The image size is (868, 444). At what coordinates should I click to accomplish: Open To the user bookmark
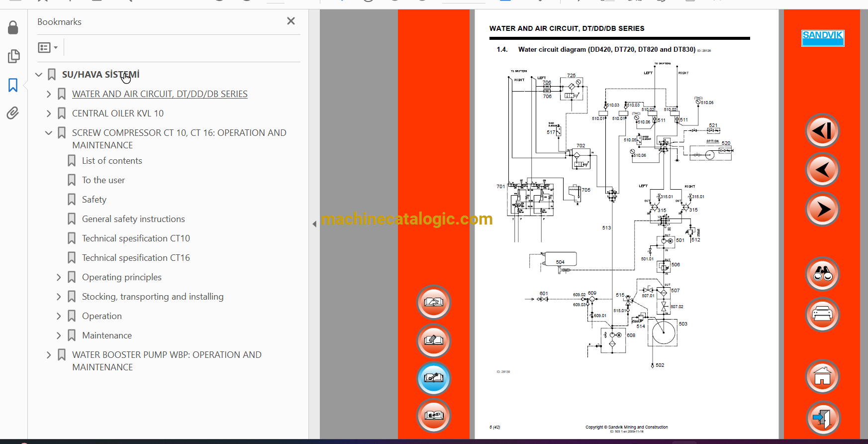pos(103,180)
